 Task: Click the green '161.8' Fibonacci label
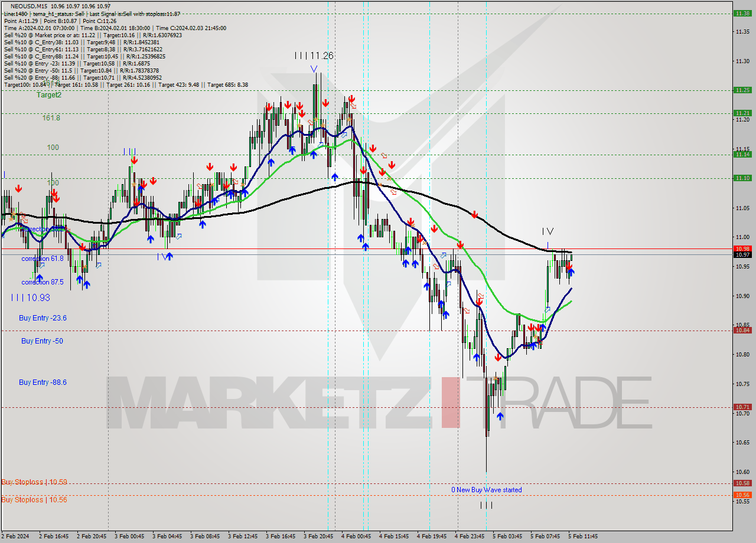coord(51,117)
